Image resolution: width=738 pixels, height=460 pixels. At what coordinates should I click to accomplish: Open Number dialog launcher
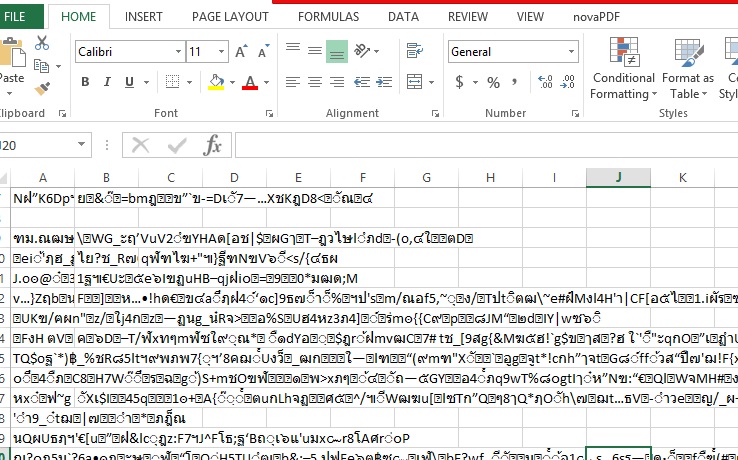575,113
